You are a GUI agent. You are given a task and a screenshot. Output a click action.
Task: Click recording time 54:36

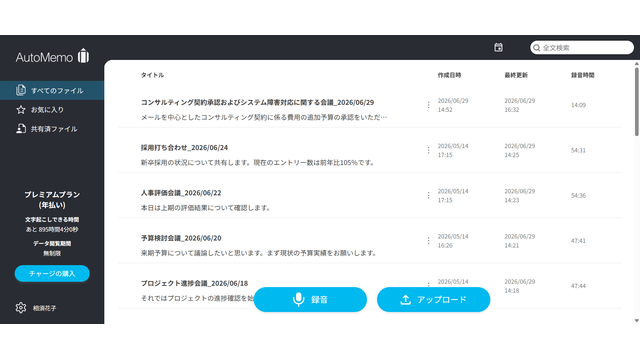578,196
